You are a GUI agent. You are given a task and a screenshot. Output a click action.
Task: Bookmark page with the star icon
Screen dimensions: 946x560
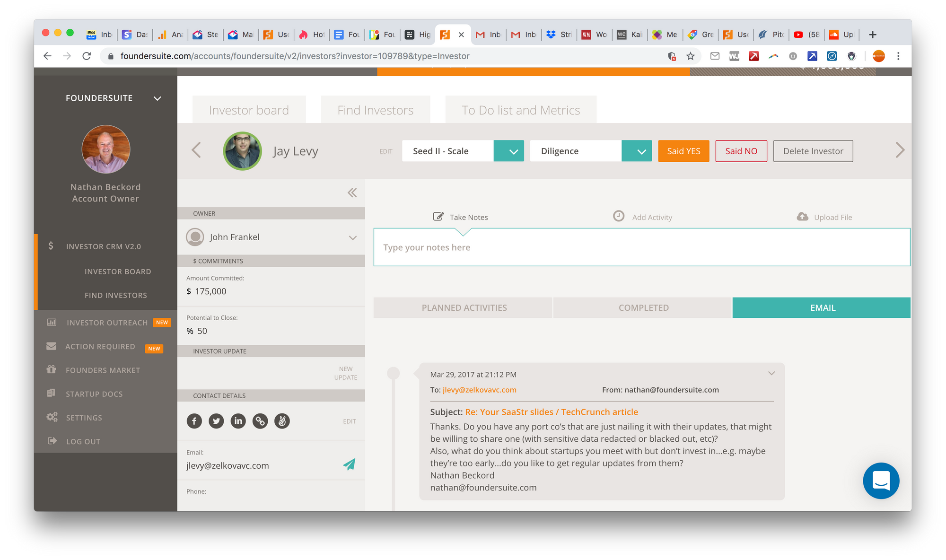(x=691, y=56)
